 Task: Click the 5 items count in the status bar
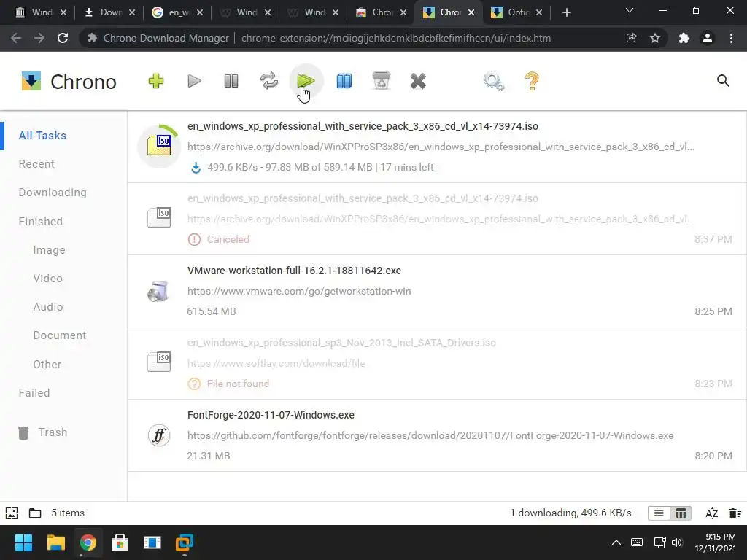68,513
